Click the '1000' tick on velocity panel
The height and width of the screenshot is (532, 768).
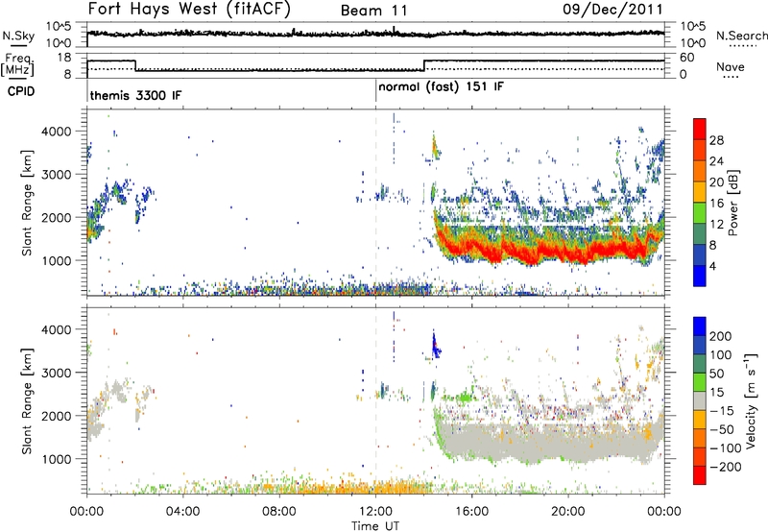[57, 459]
